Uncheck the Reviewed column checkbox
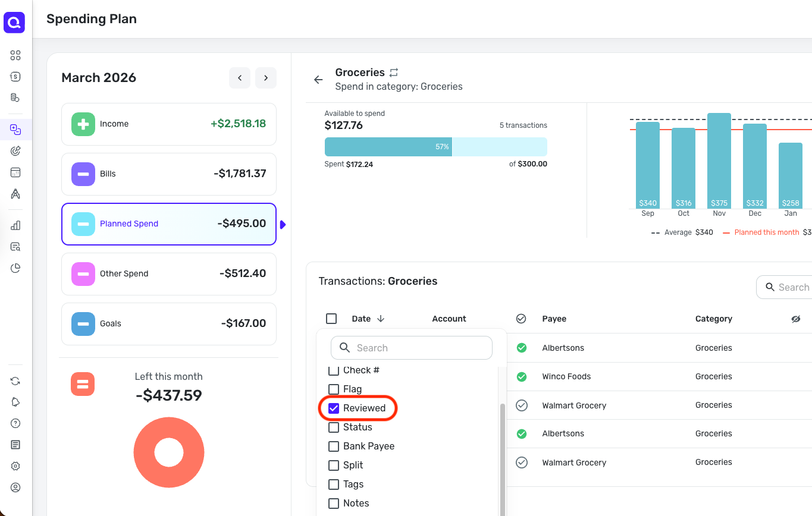This screenshot has width=812, height=516. (x=334, y=408)
